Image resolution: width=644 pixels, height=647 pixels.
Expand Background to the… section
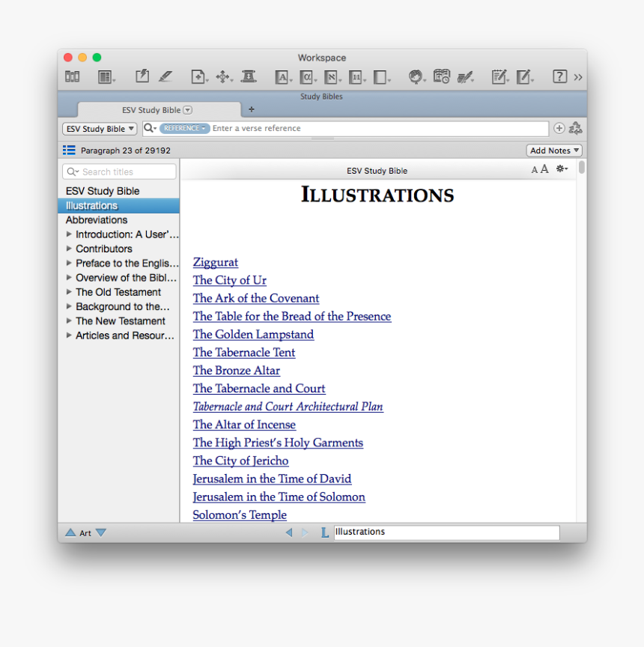pos(69,306)
